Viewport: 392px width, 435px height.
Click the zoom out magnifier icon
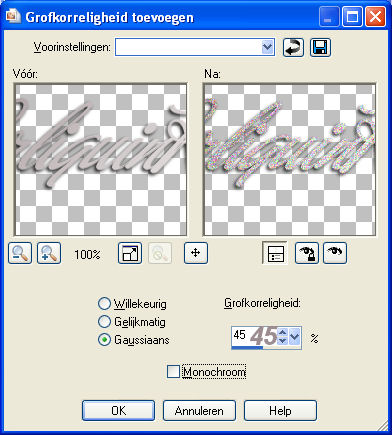pyautogui.click(x=20, y=253)
